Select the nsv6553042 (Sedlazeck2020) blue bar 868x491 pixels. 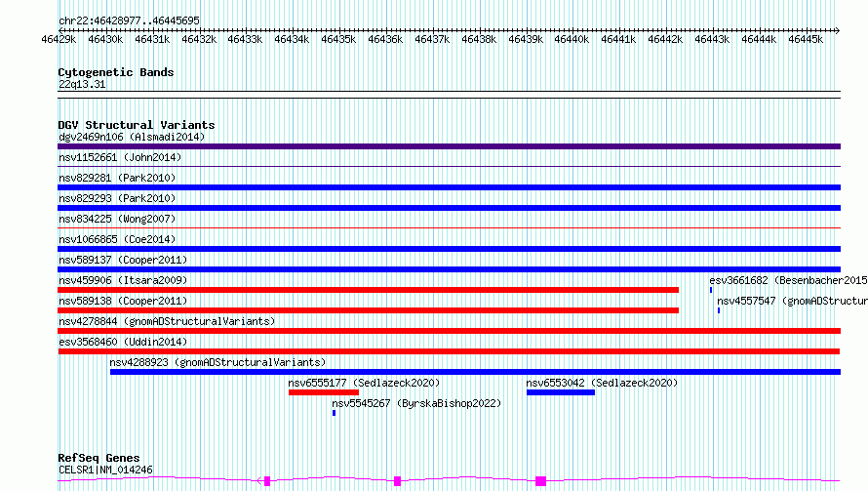[x=561, y=392]
